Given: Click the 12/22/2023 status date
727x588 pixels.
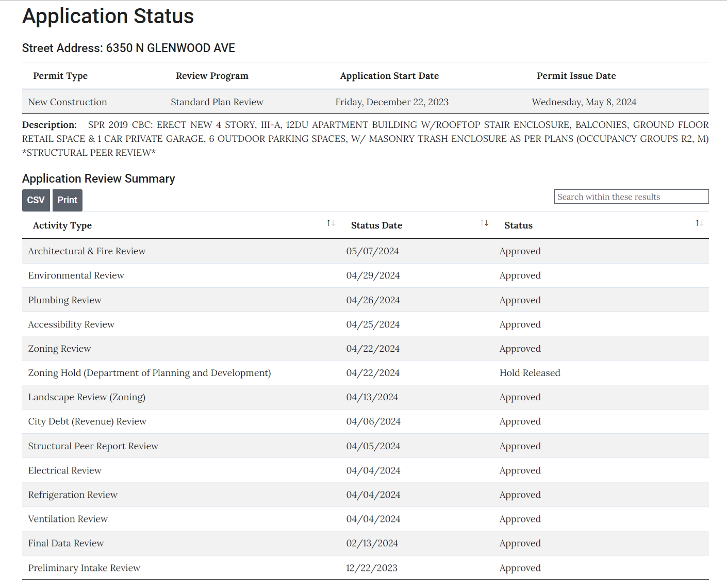Looking at the screenshot, I should [x=372, y=568].
